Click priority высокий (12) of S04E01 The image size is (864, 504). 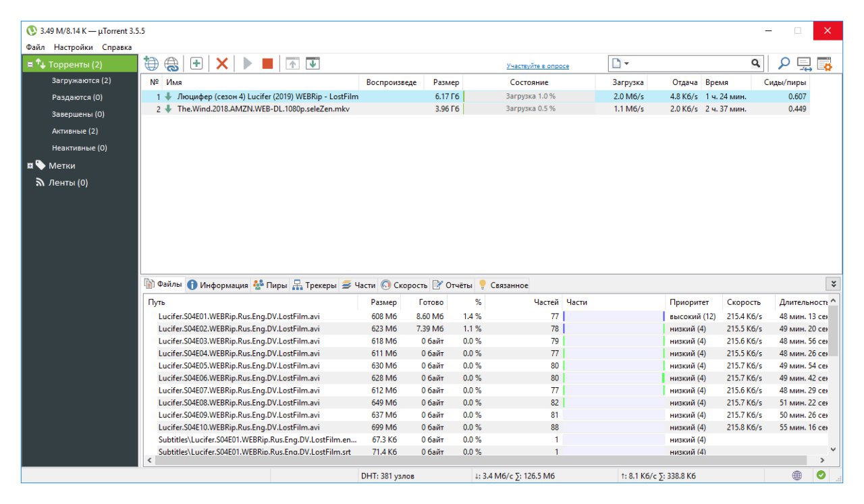point(692,316)
